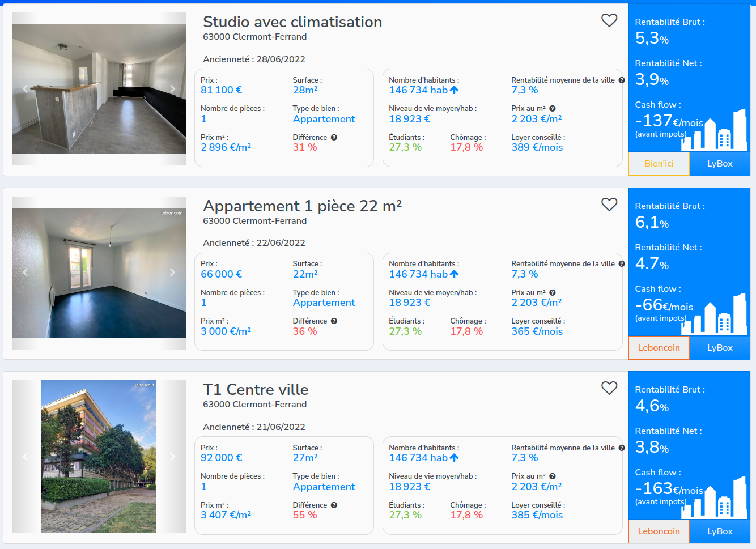
Task: Open LyBox for the T1 Centre ville listing
Action: click(720, 531)
